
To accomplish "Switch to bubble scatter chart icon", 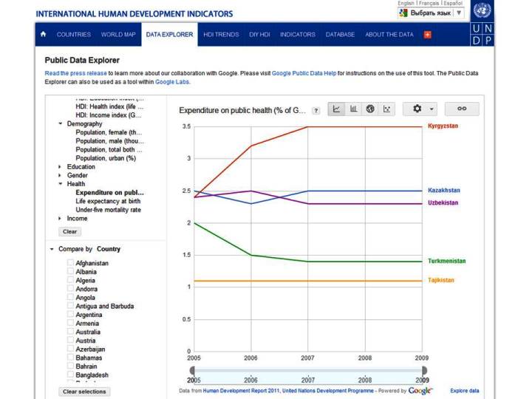I will tap(387, 109).
